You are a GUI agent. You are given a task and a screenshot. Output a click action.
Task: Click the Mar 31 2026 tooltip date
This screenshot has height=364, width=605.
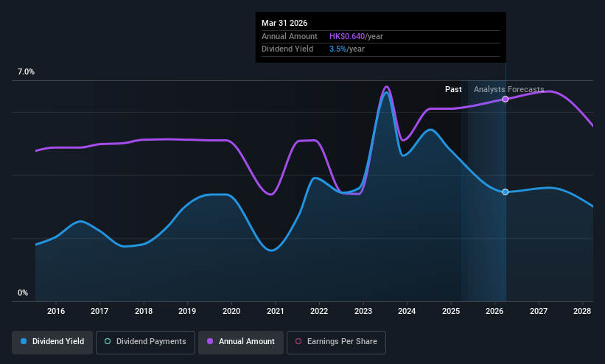click(x=284, y=23)
